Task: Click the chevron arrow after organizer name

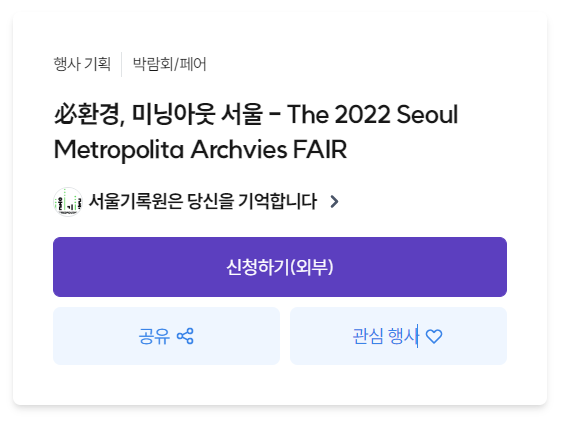Action: coord(334,201)
